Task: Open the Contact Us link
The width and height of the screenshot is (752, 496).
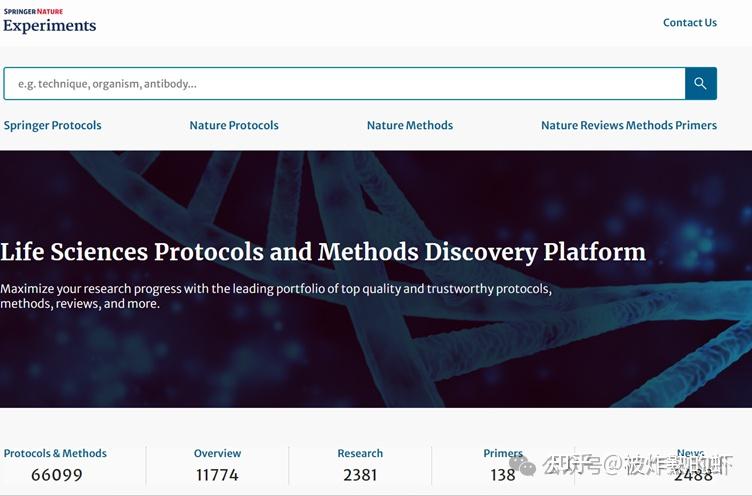Action: [x=689, y=22]
